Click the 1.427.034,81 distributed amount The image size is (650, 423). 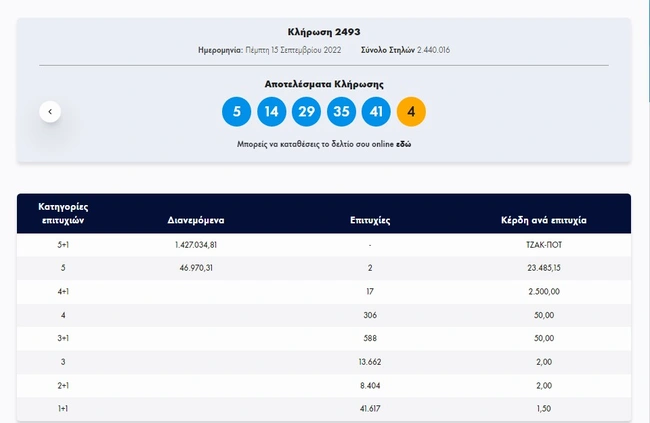(196, 244)
